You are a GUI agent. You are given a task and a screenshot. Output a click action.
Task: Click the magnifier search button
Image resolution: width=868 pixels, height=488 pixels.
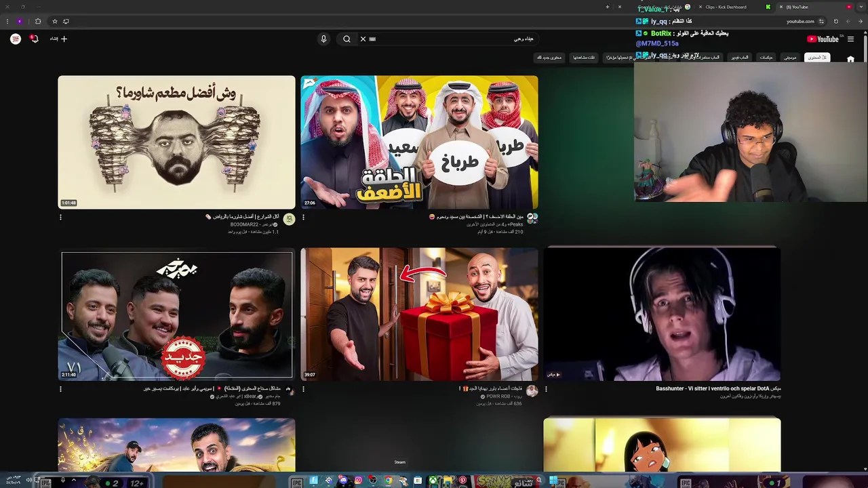point(347,39)
